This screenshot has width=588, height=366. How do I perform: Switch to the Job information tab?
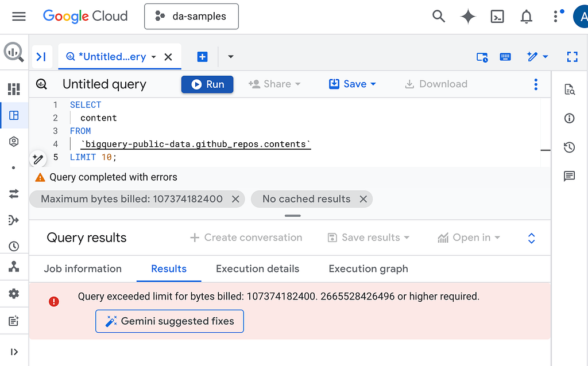point(83,268)
